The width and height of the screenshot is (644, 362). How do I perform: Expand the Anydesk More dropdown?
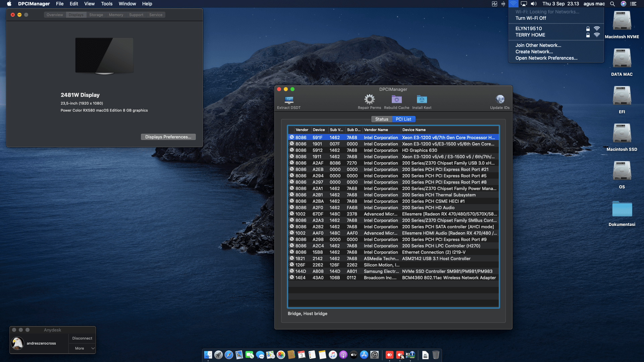pos(82,348)
